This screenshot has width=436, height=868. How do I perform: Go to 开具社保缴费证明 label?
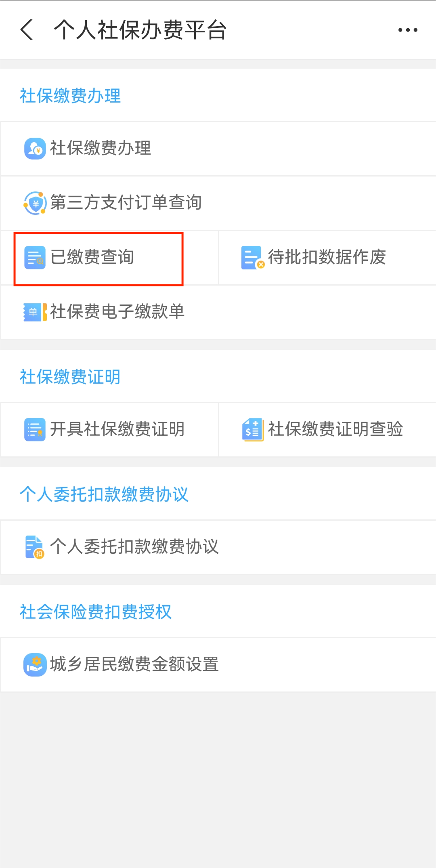(117, 429)
